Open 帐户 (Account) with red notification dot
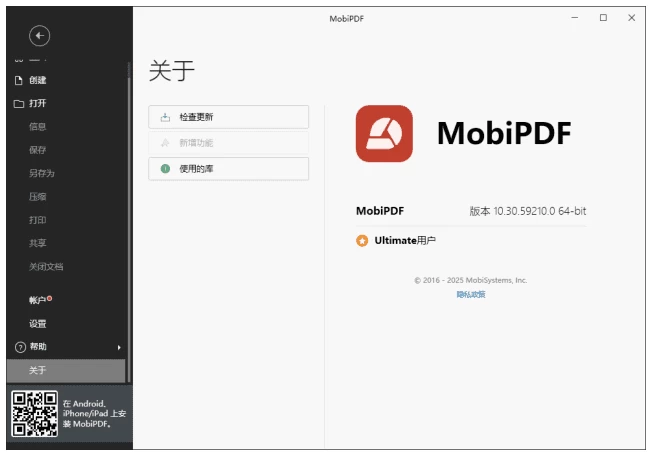652x455 pixels. click(x=39, y=300)
